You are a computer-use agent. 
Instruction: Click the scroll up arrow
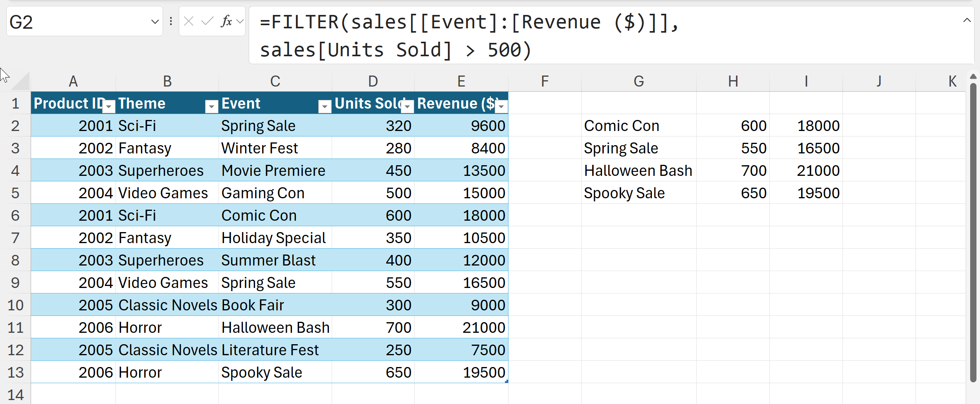point(973,77)
